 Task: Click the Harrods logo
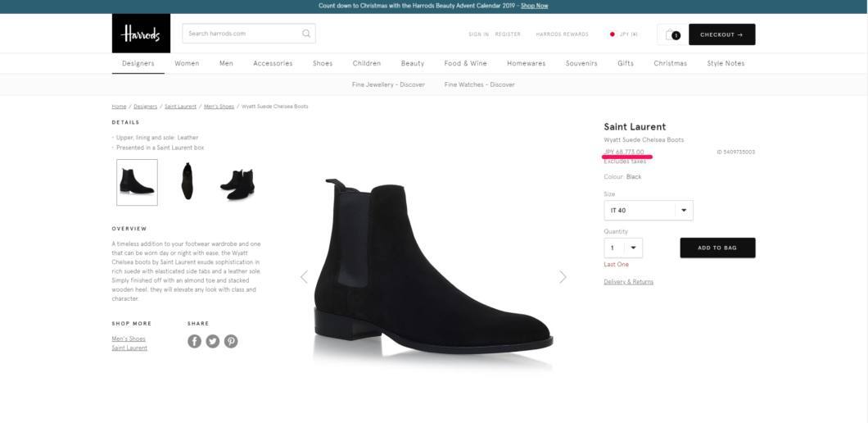click(141, 34)
